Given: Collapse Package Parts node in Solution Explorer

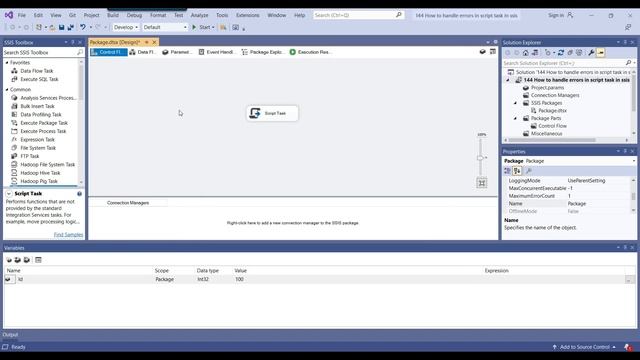Looking at the screenshot, I should point(515,118).
